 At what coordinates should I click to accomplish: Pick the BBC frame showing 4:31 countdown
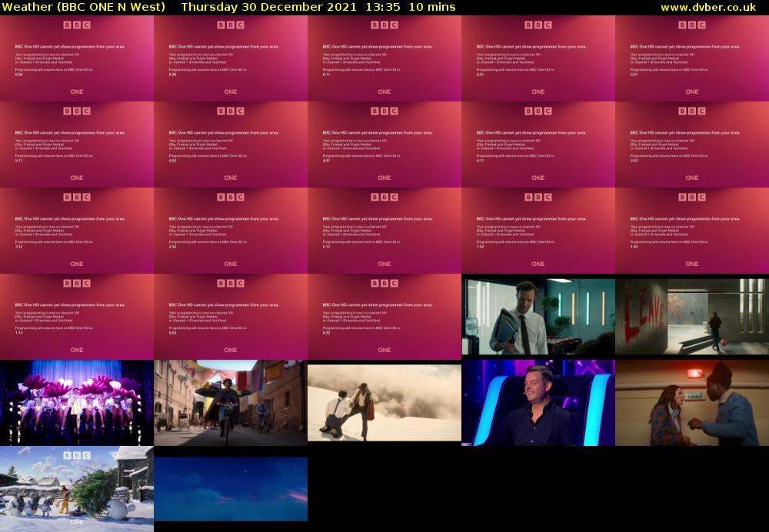point(384,145)
